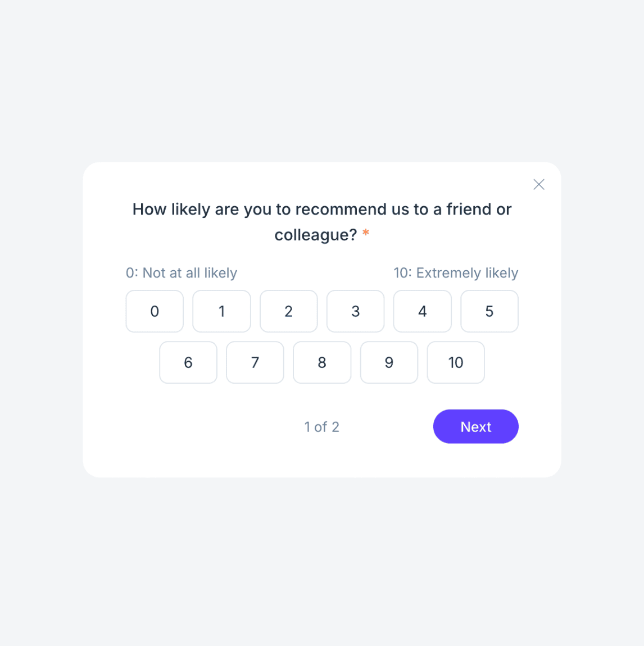644x646 pixels.
Task: Select the highest score on the scale
Action: (x=455, y=362)
